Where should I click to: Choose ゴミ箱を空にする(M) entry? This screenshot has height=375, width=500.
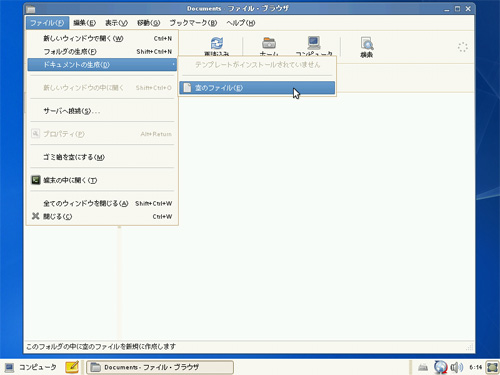point(102,157)
